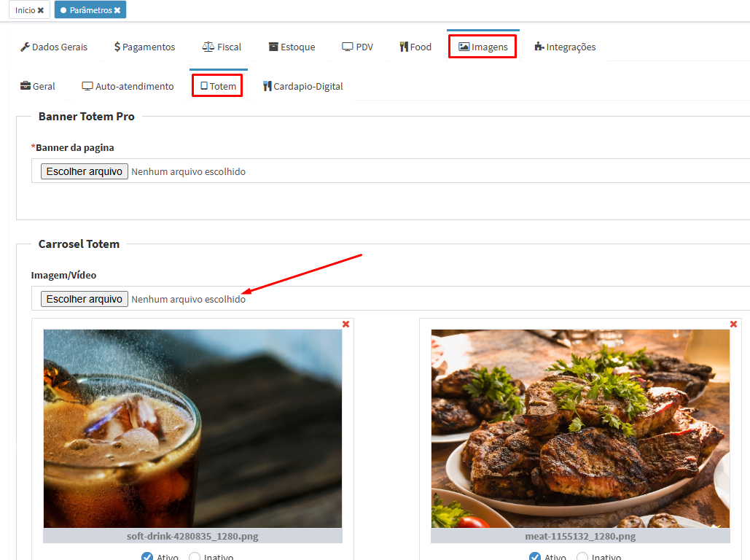Viewport: 750px width, 560px height.
Task: Switch to the Pagamentos tab
Action: point(144,47)
